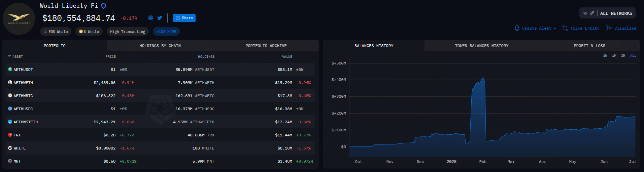Click the AETHWSTETH token icon
This screenshot has height=172, width=644.
[10, 122]
